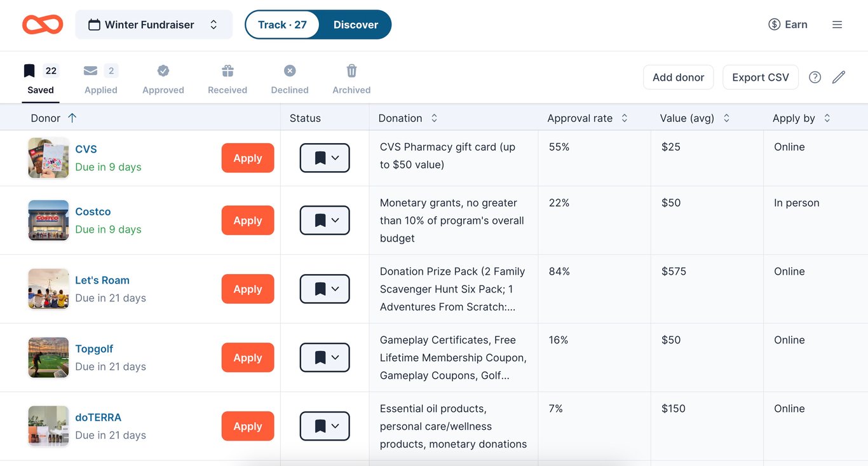Click the infinity logo icon
Image resolution: width=868 pixels, height=466 pixels.
point(43,25)
